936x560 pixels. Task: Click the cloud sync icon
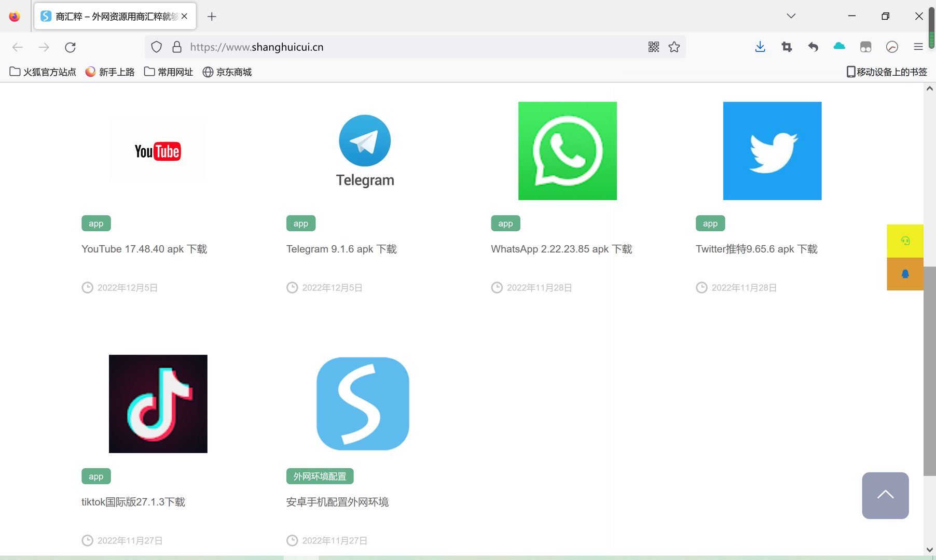[839, 47]
